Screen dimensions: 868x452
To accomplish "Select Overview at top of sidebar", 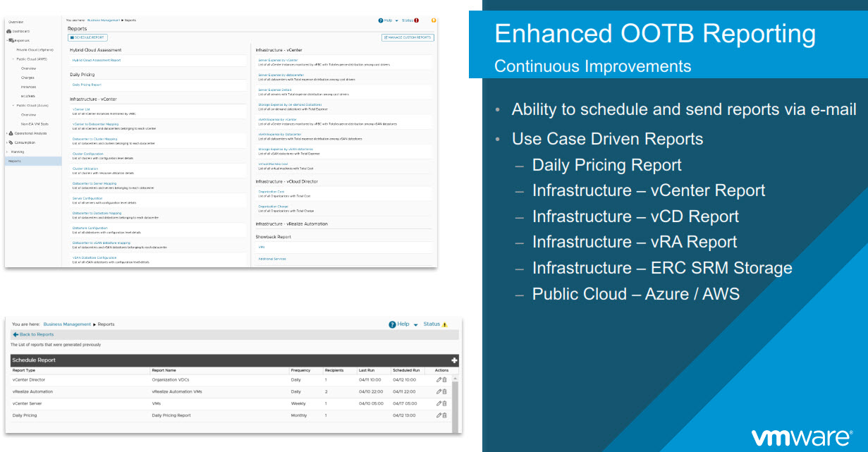I will [x=16, y=22].
